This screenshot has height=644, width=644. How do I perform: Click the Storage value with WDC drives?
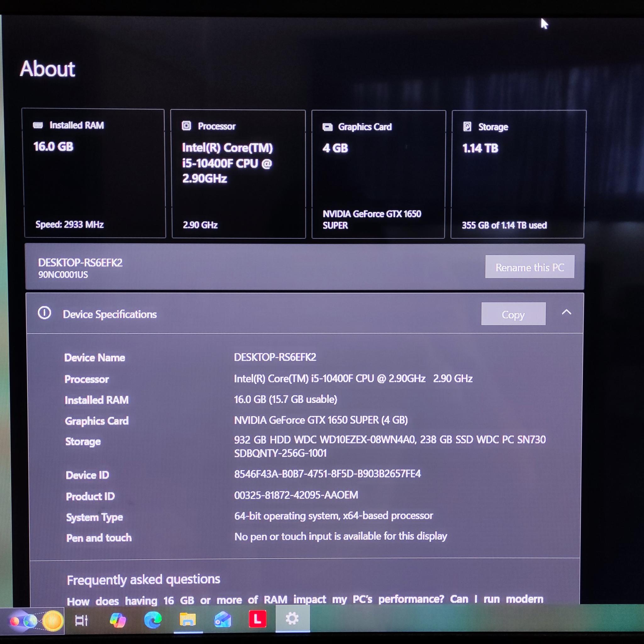click(390, 446)
